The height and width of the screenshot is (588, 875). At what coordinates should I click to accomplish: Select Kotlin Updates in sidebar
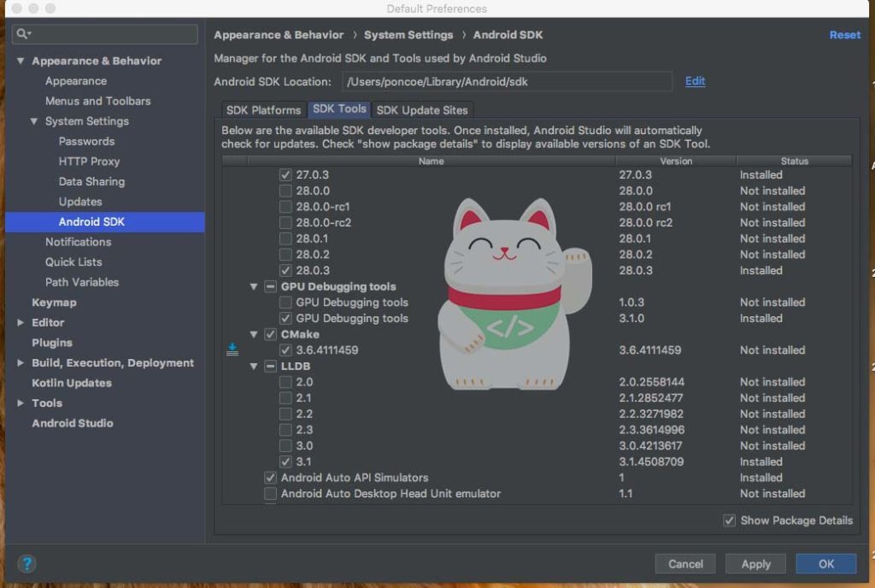[72, 383]
